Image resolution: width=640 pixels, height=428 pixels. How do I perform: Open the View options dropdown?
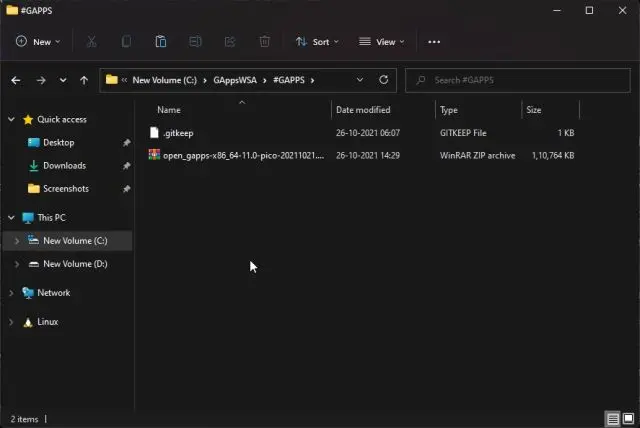[381, 42]
